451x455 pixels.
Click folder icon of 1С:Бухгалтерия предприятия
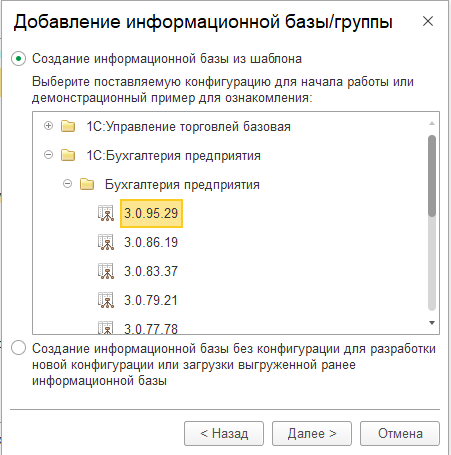click(68, 155)
